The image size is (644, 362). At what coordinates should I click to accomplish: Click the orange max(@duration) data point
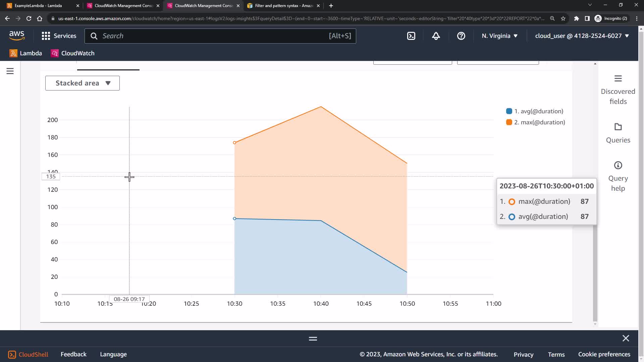coord(234,143)
